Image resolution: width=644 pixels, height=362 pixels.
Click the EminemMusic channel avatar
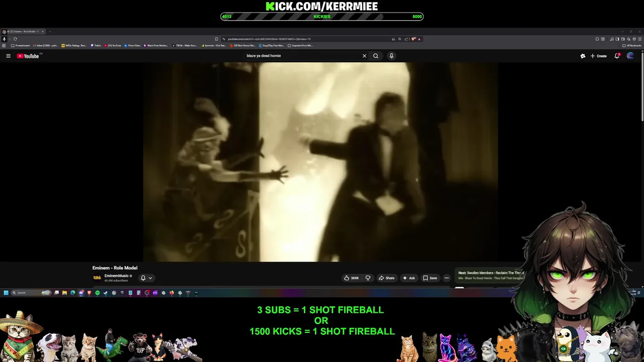[x=97, y=278]
